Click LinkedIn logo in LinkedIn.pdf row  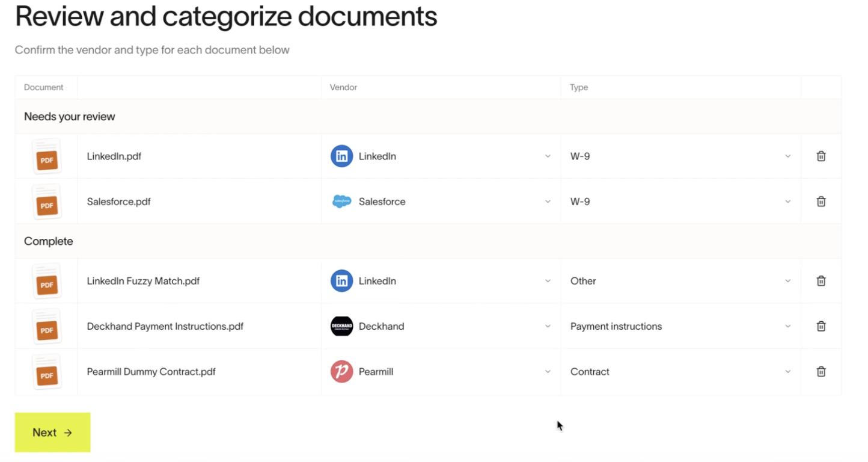pos(341,156)
